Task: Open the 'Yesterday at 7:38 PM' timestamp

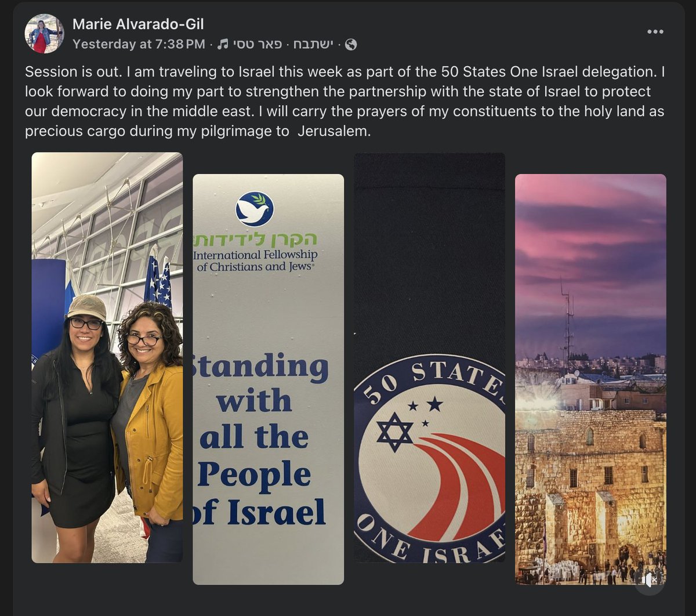Action: (x=139, y=44)
